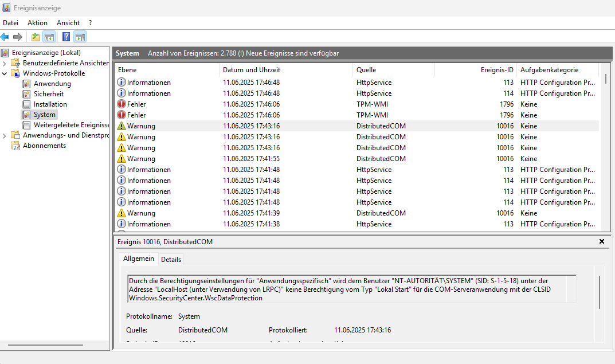Select the System log in the tree
Viewport: 615px width, 364px height.
pyautogui.click(x=44, y=115)
